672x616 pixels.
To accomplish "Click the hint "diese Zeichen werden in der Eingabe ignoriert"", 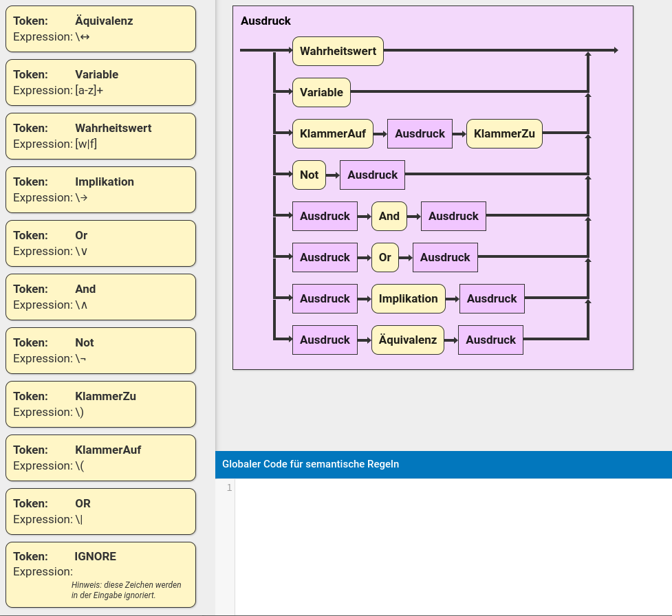I will click(126, 590).
